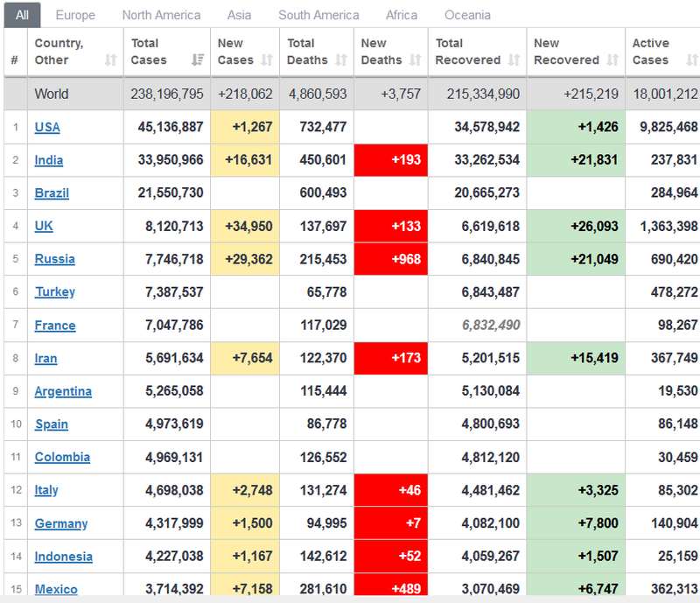700x603 pixels.
Task: Sort by Country column sort icon
Action: (x=110, y=60)
